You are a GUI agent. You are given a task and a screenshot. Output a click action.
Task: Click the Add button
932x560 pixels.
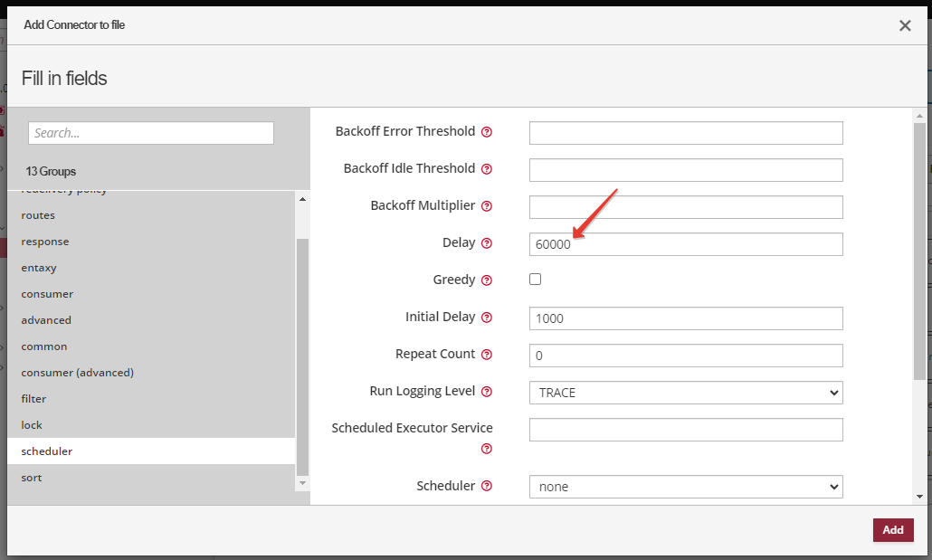point(892,530)
